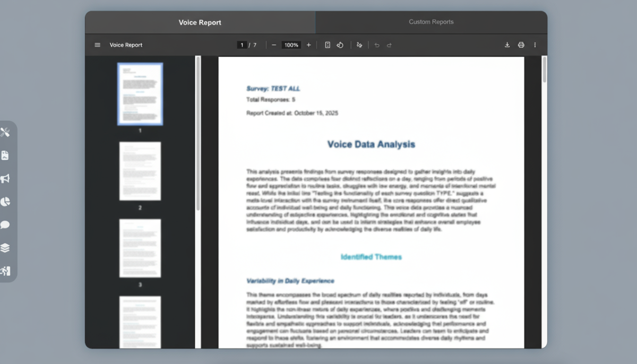The height and width of the screenshot is (364, 637).
Task: Click the 100% zoom level field
Action: pos(291,45)
